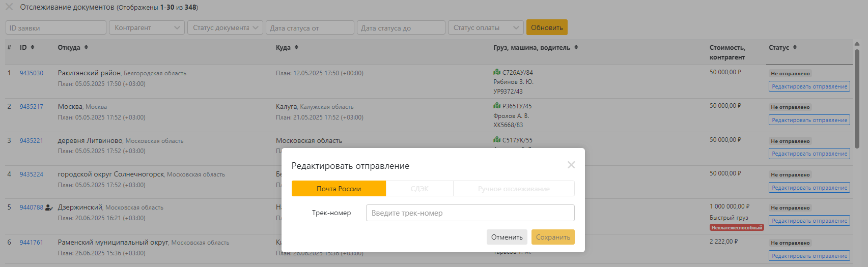Click driver name Рябинов З. Ю.
The image size is (868, 267).
pos(514,82)
